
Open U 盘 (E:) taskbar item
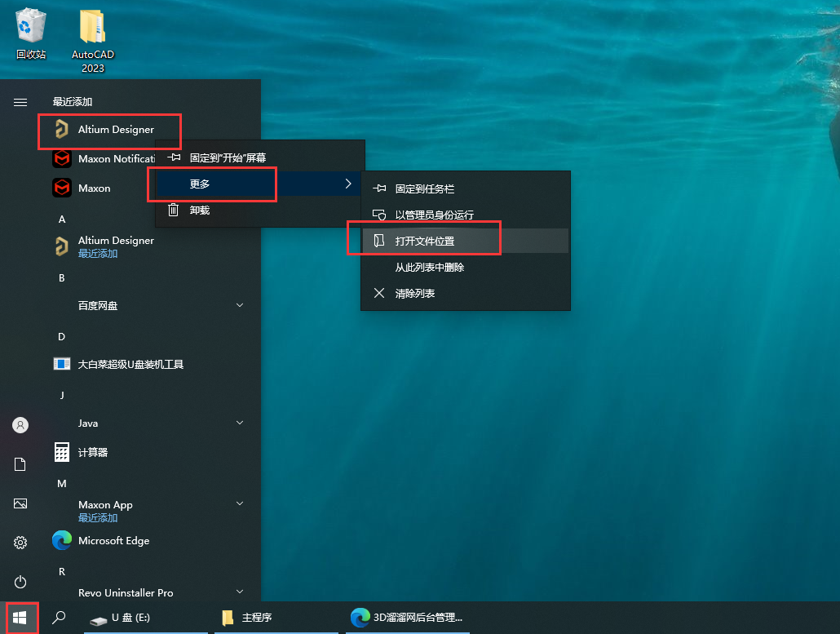click(146, 618)
